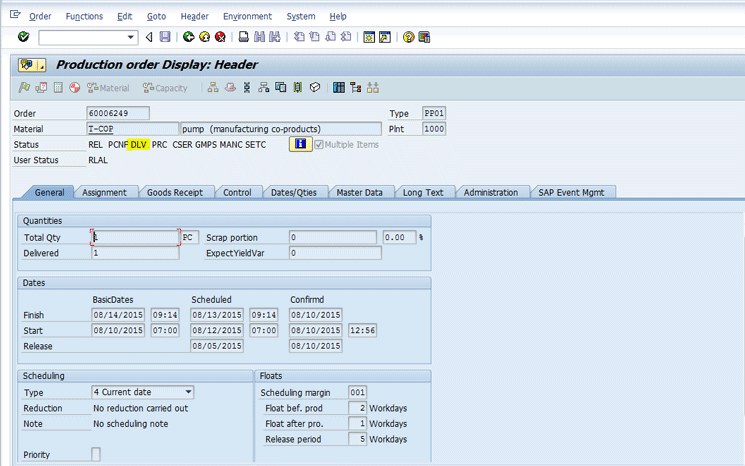Viewport: 745px width, 466px height.
Task: Switch to the Goods Receipt tab
Action: pyautogui.click(x=174, y=192)
